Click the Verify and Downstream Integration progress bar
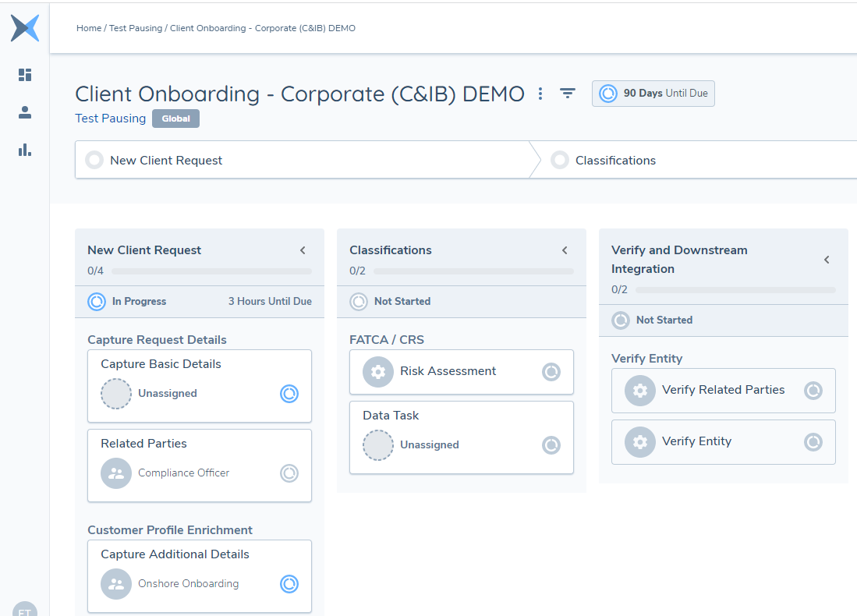The width and height of the screenshot is (857, 616). point(735,290)
